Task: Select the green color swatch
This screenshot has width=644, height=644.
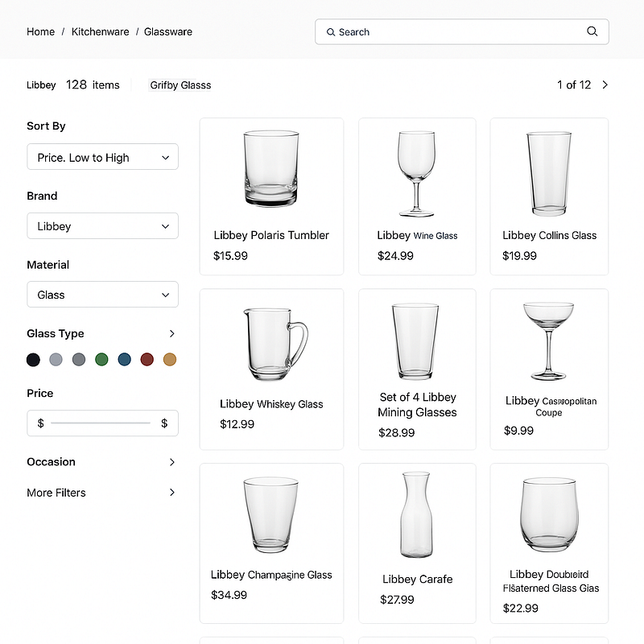Action: (x=101, y=359)
